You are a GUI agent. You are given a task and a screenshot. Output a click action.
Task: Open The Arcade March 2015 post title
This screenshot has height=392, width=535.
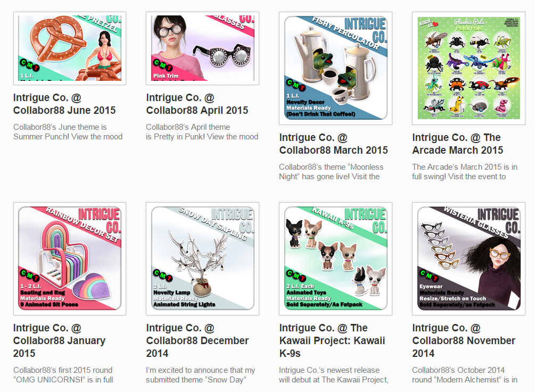pyautogui.click(x=458, y=144)
